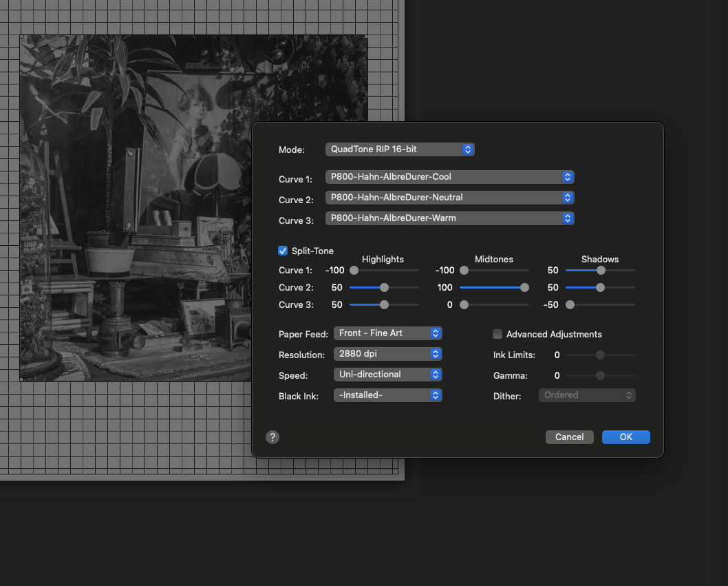Click Curve 3 Midtones slider handle
728x586 pixels.
click(464, 305)
